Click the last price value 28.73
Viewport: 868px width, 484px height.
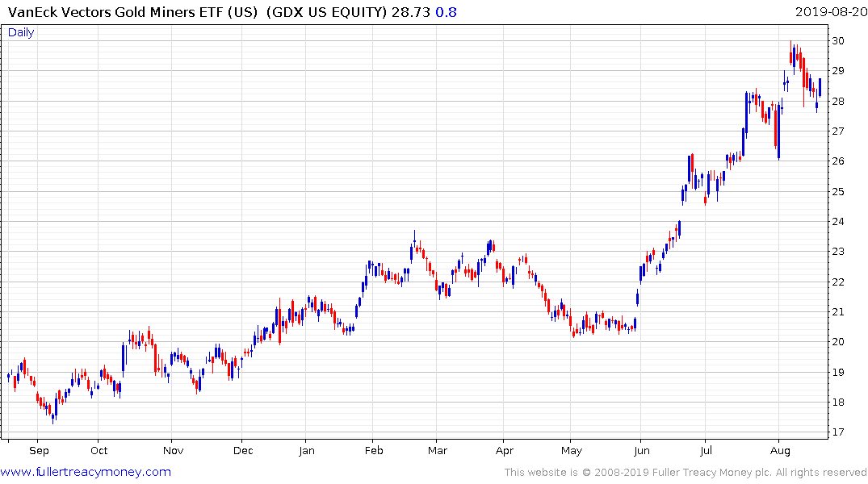pyautogui.click(x=411, y=12)
